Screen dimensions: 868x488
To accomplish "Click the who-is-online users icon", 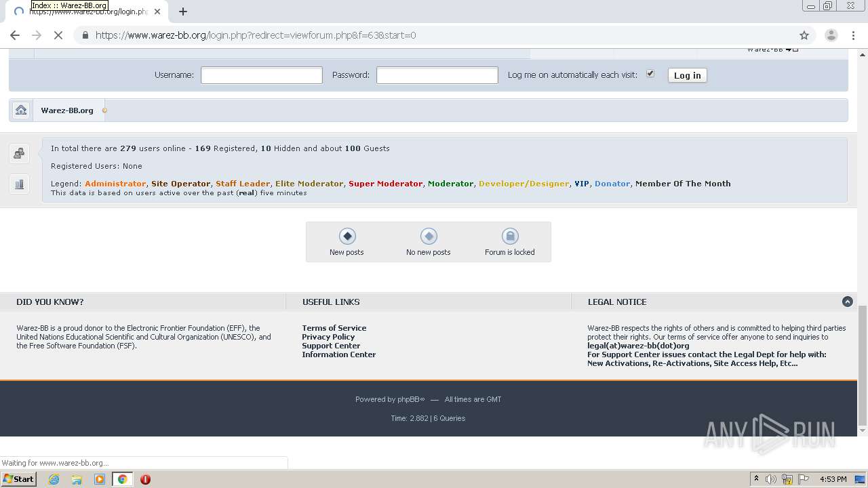I will (x=19, y=154).
